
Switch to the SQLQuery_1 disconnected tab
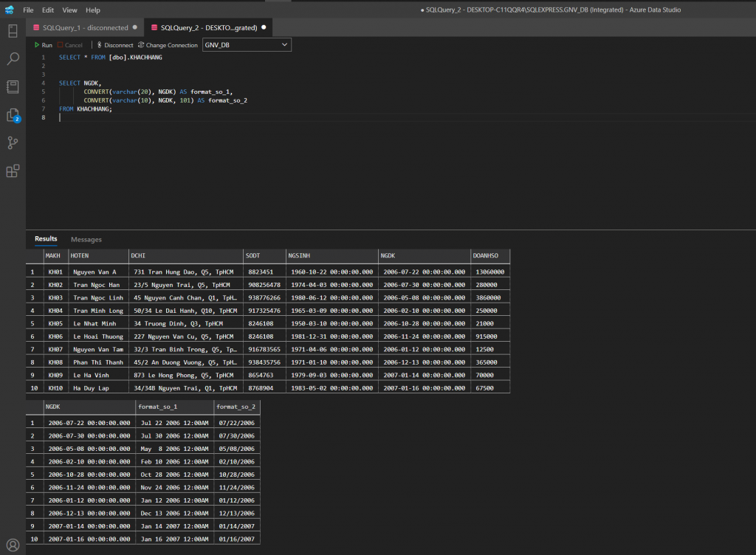[x=85, y=27]
